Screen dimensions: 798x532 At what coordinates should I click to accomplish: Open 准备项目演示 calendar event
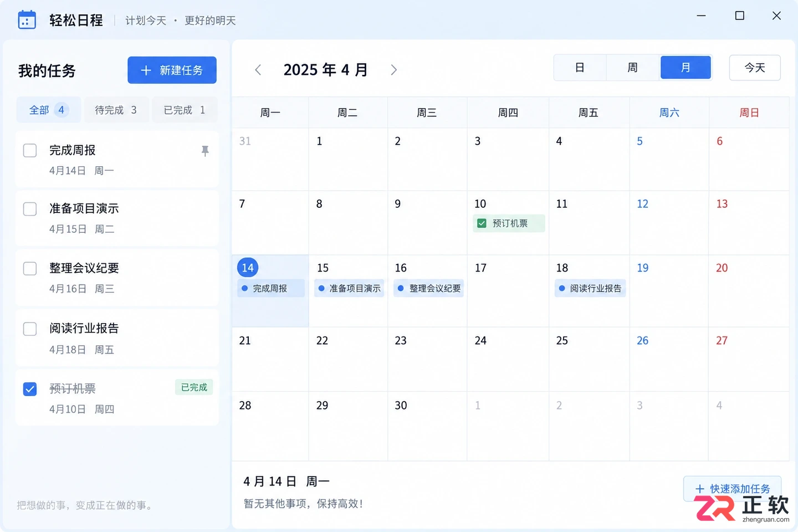(x=349, y=288)
